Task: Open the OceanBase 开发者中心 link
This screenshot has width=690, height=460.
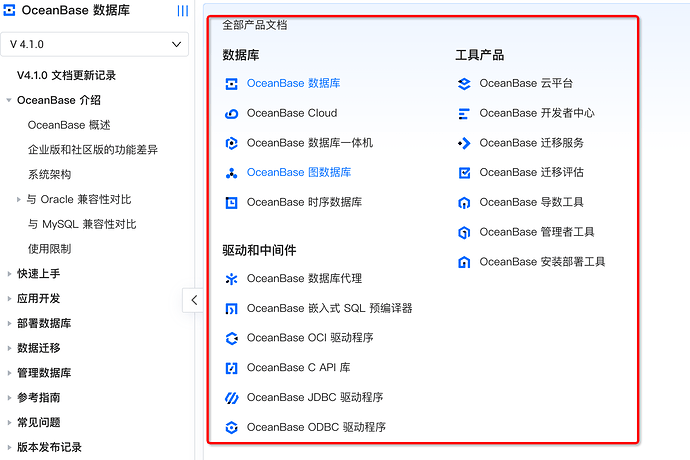Action: click(537, 113)
